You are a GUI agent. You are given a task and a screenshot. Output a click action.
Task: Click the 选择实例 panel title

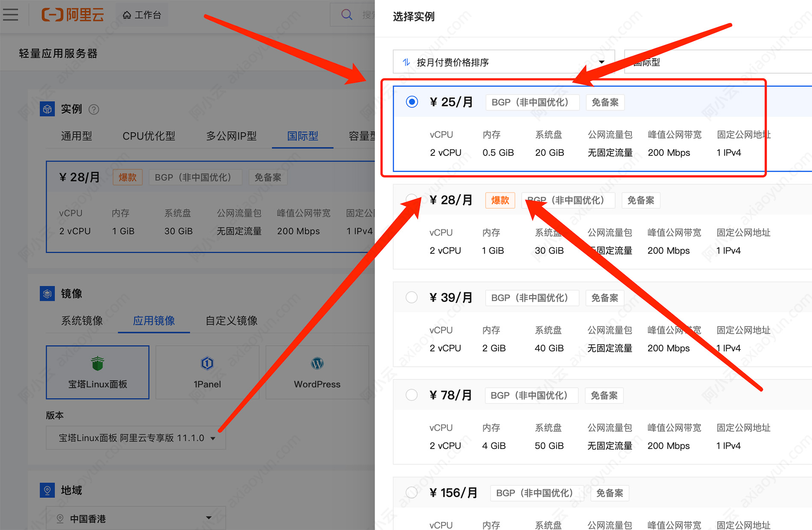(x=414, y=16)
